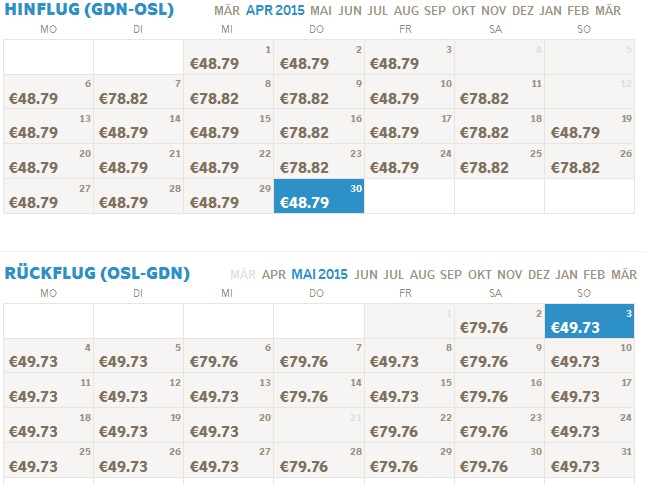Screen dimensions: 646x485
Task: Select May 2 return fare €79.76
Action: point(499,321)
